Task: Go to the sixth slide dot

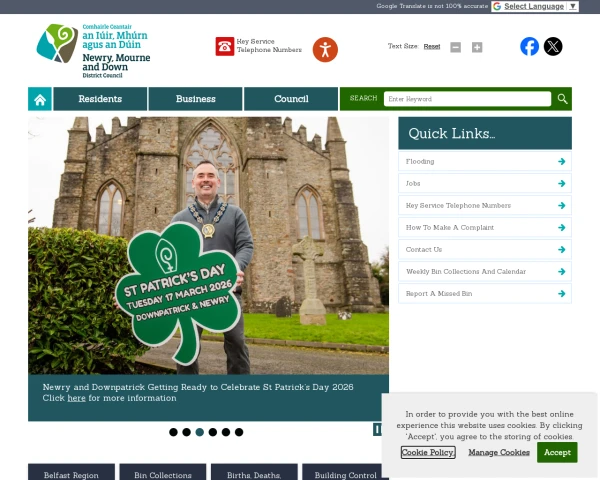Action: [x=239, y=432]
